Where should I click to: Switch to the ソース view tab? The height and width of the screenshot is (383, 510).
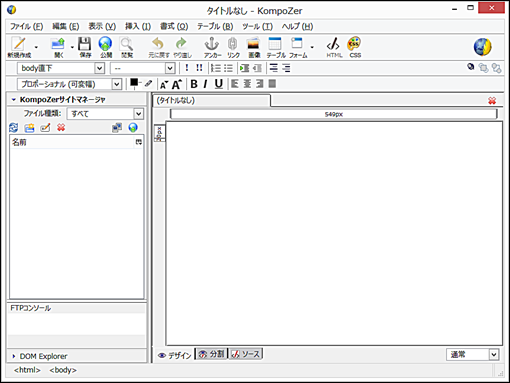pos(246,354)
